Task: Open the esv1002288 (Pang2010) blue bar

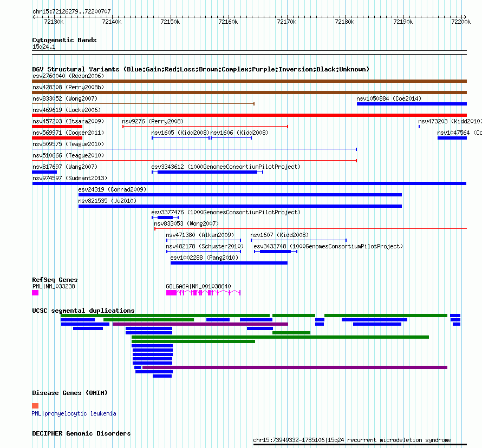Action: coord(229,263)
